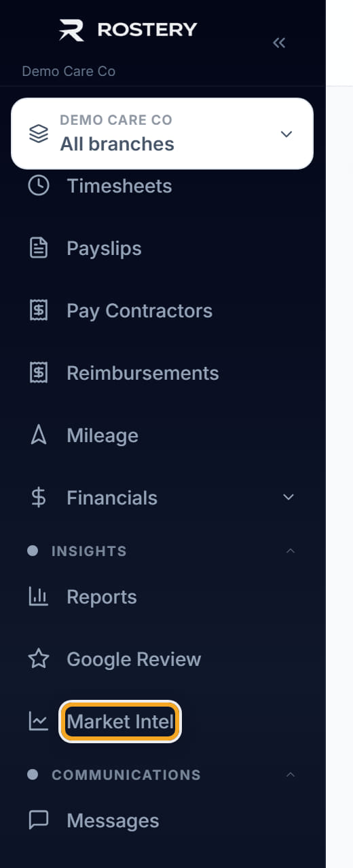This screenshot has height=868, width=353.
Task: Go to the Timesheets page
Action: pyautogui.click(x=119, y=186)
